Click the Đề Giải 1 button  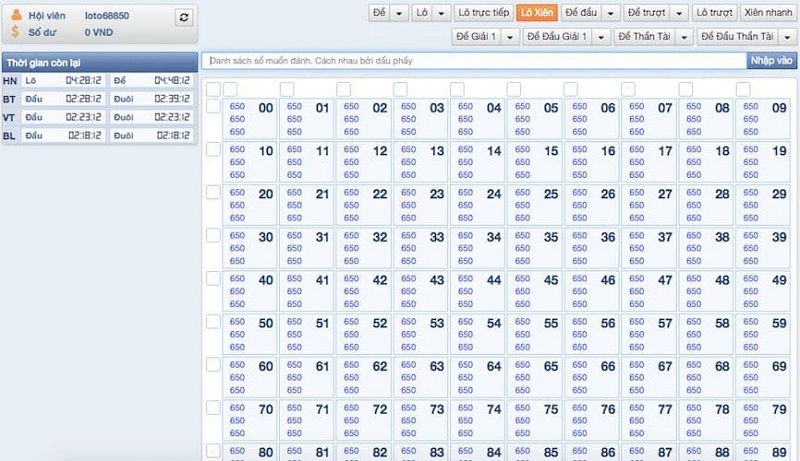476,37
